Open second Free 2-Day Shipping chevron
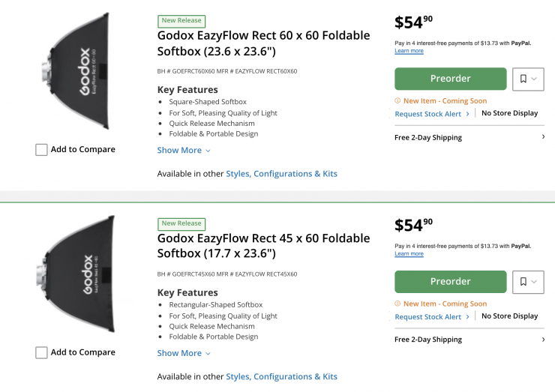 pyautogui.click(x=543, y=340)
